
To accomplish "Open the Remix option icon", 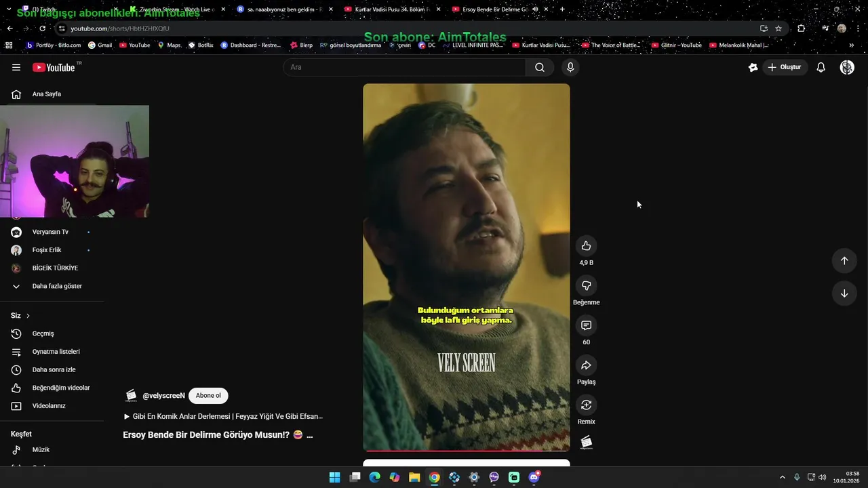I will [x=587, y=405].
